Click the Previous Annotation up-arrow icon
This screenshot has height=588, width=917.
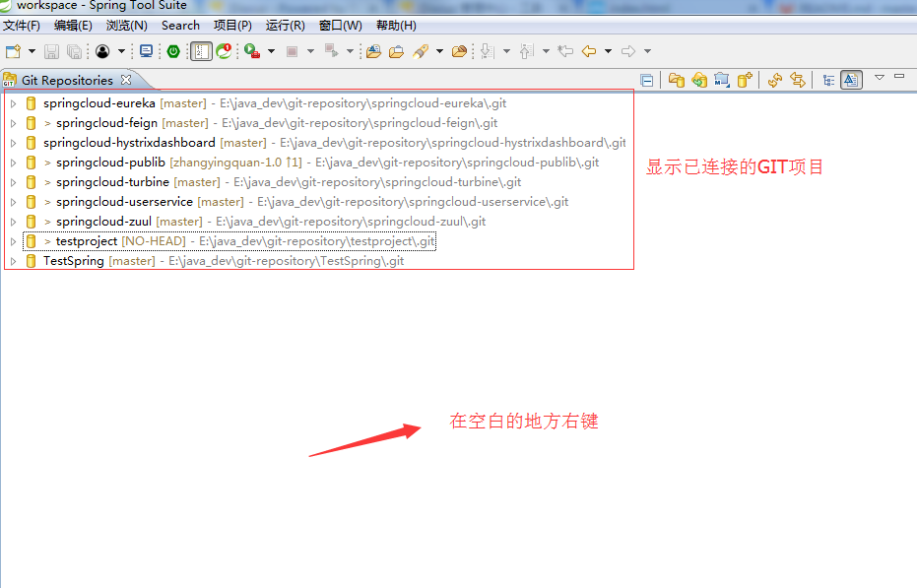[526, 51]
